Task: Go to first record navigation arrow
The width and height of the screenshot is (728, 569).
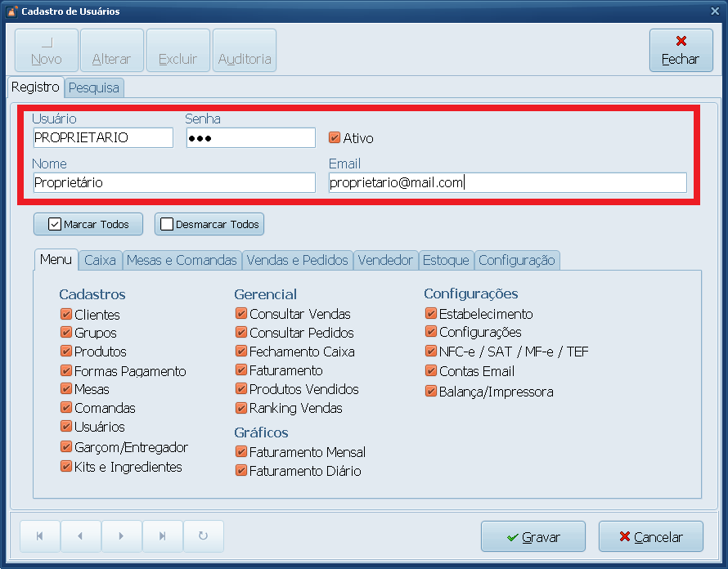Action: coord(40,536)
